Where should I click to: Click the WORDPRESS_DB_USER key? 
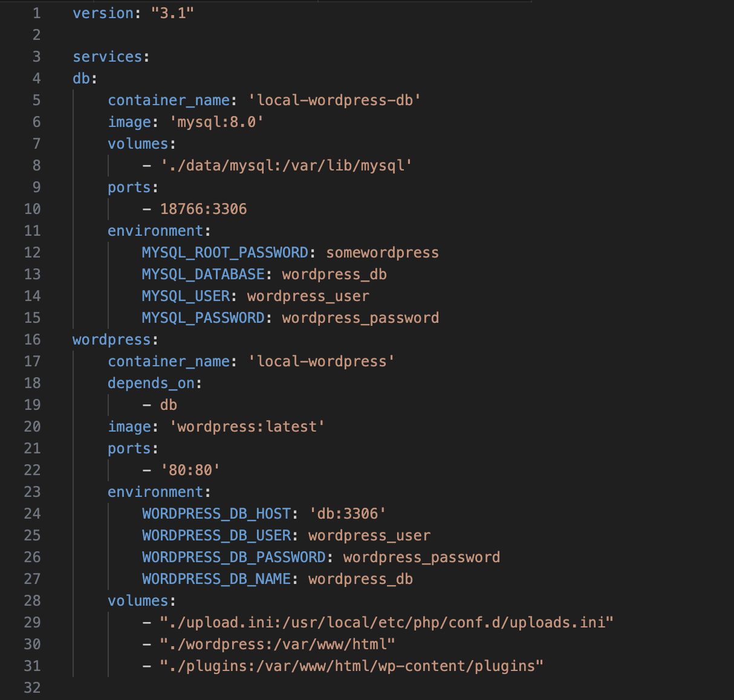(x=216, y=536)
